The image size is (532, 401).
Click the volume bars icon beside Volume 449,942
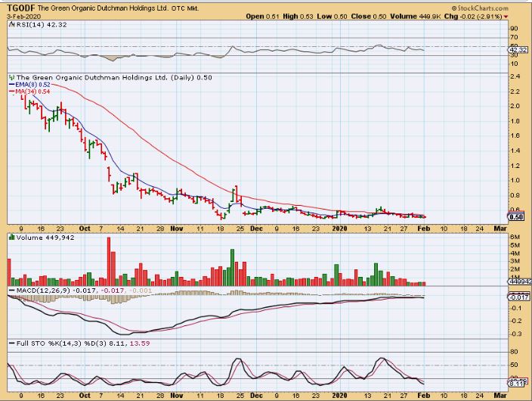pyautogui.click(x=11, y=238)
